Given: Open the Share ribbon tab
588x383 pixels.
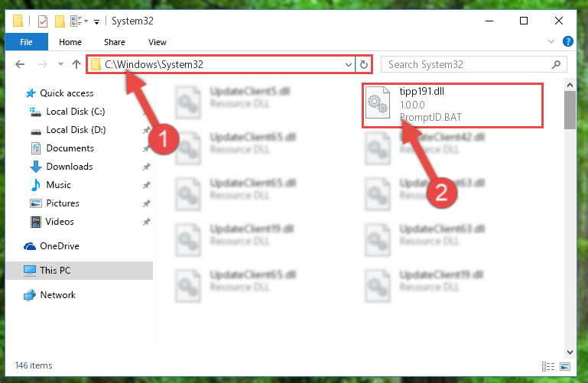Looking at the screenshot, I should tap(115, 42).
